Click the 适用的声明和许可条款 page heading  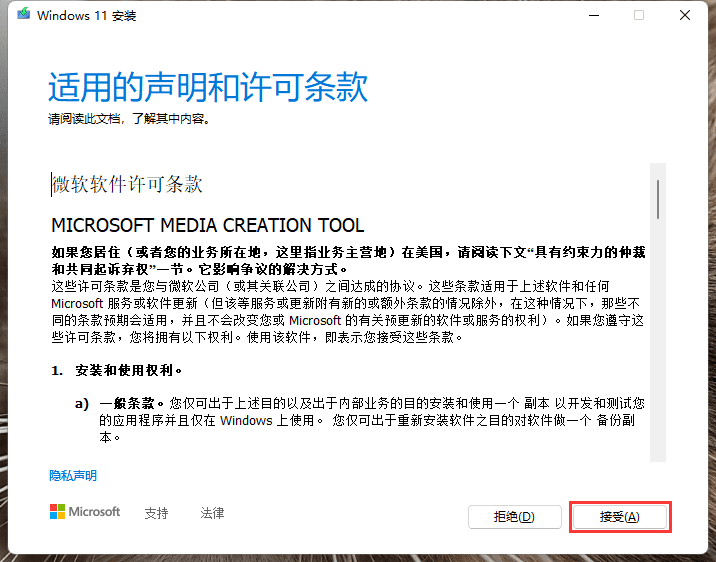[208, 88]
